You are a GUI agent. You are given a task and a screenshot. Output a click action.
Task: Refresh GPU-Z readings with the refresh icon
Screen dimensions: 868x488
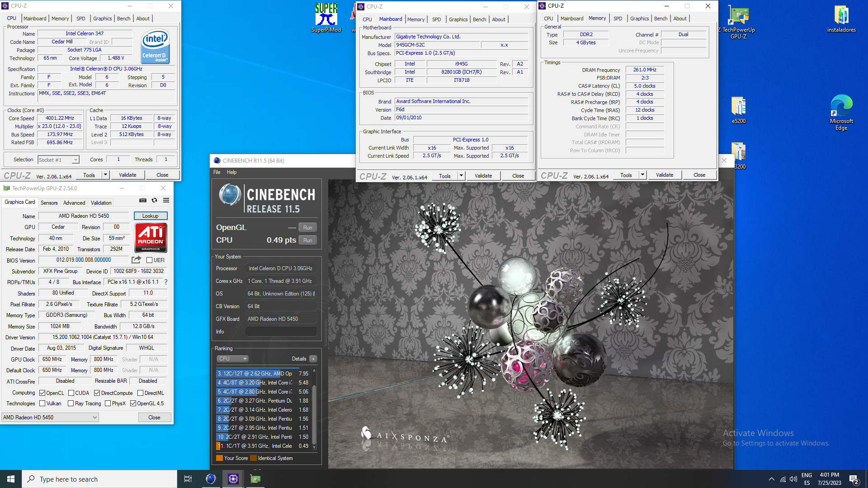point(155,200)
